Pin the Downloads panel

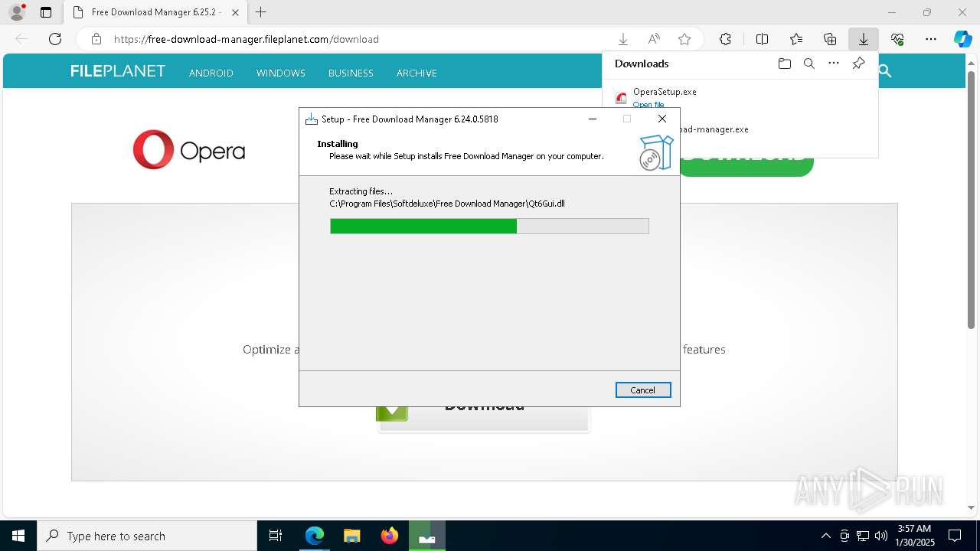tap(858, 64)
